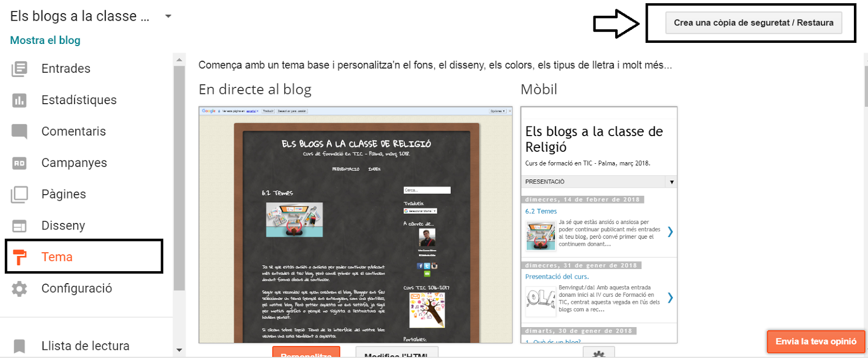The image size is (868, 358).
Task: Open the Comentaris speech bubble icon
Action: click(x=20, y=132)
